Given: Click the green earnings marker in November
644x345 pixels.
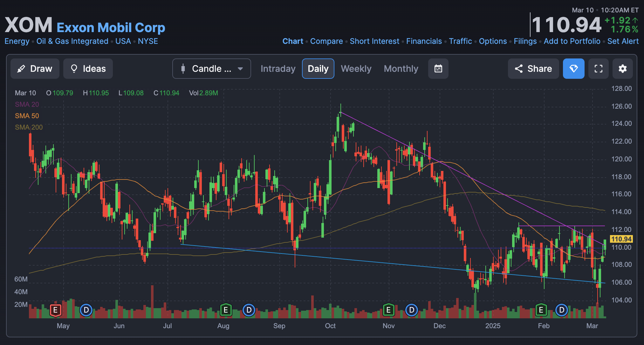Looking at the screenshot, I should click(388, 310).
